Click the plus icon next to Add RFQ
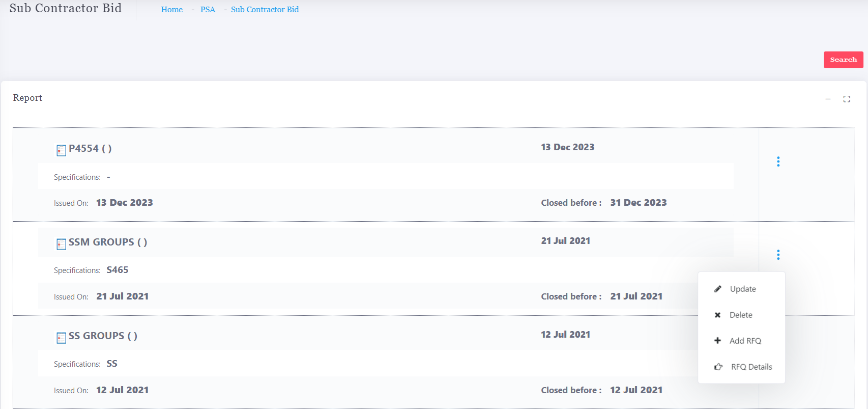The image size is (868, 409). tap(717, 340)
